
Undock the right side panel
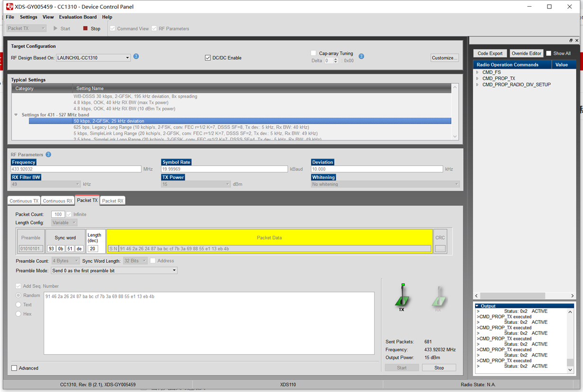point(571,40)
